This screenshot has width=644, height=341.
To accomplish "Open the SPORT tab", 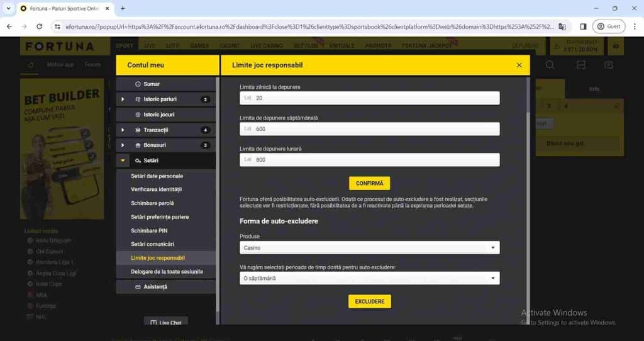I will (x=124, y=45).
